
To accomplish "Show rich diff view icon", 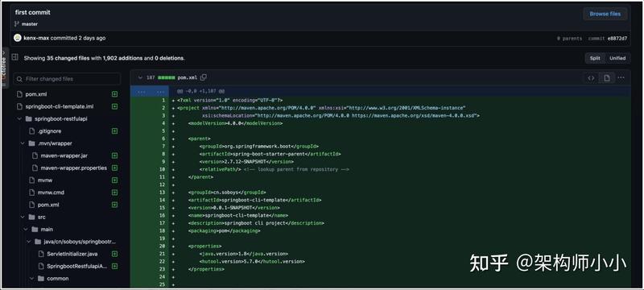I will [x=607, y=77].
